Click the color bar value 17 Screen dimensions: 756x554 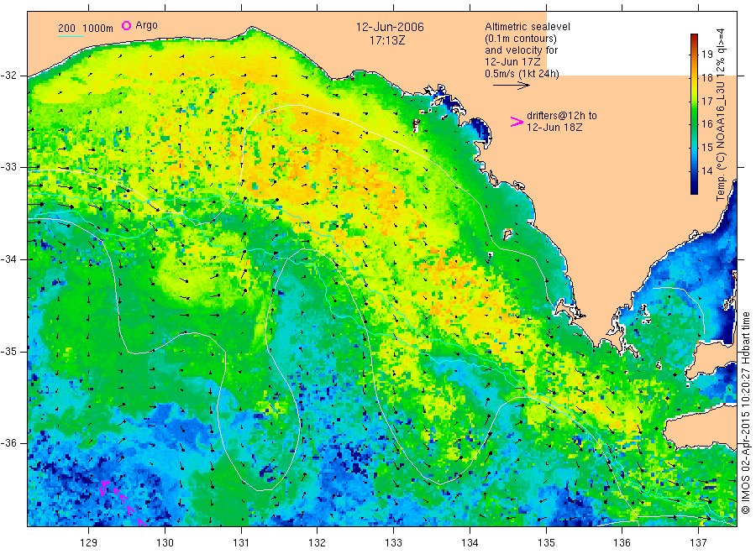[x=706, y=102]
